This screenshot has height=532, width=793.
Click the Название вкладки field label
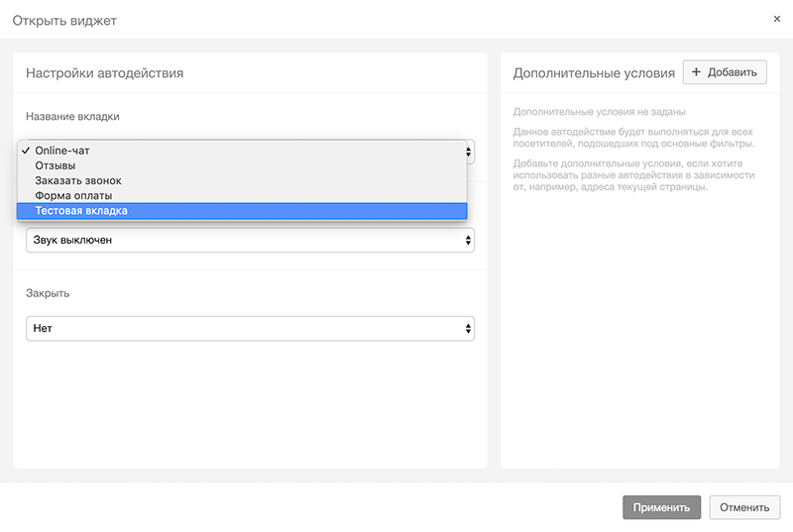tap(72, 117)
